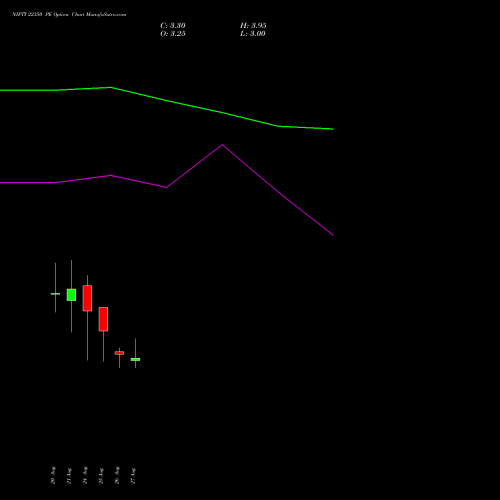Select the green candle for 21 Aug
The width and height of the screenshot is (500, 500).
(x=71, y=295)
